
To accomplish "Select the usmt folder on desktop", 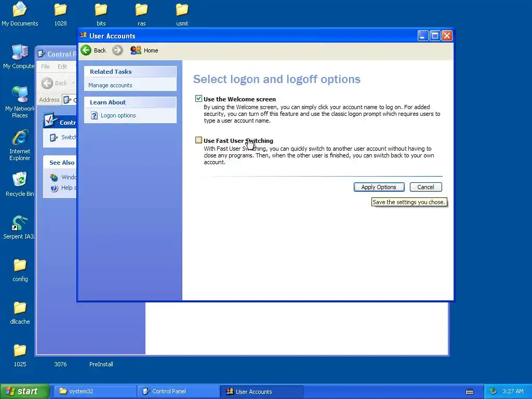I will 182,14.
